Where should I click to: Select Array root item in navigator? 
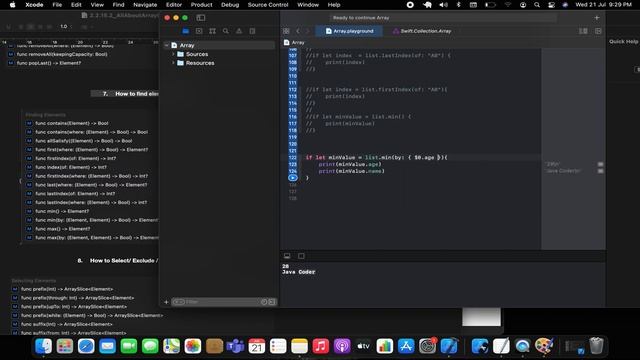[187, 45]
